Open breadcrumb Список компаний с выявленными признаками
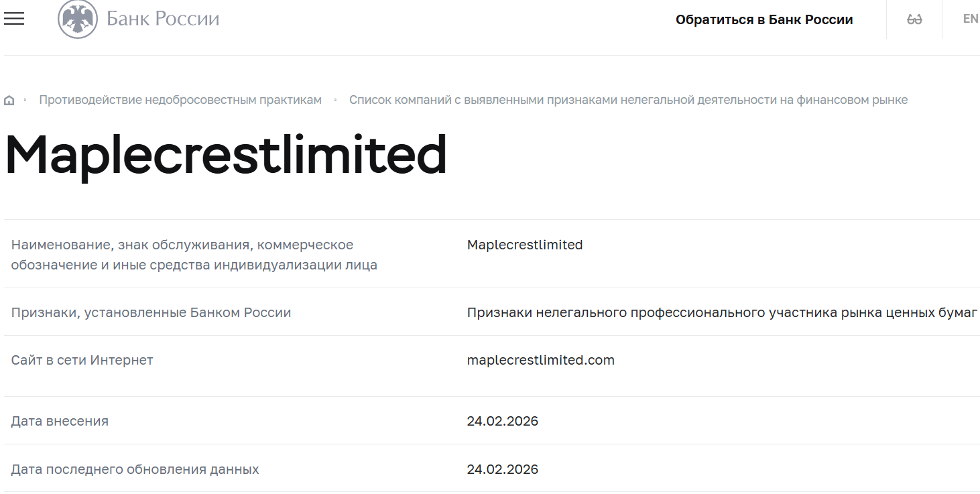 [629, 99]
